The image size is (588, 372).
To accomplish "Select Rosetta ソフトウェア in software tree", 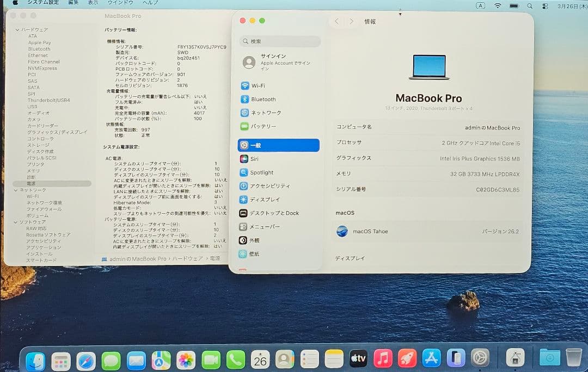I will 48,235.
